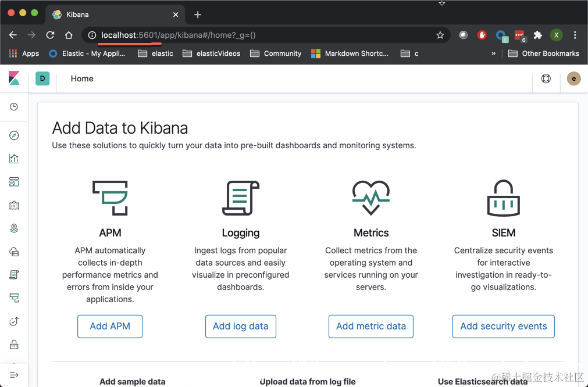588x387 pixels.
Task: Show more bookmarks chevron
Action: click(494, 53)
